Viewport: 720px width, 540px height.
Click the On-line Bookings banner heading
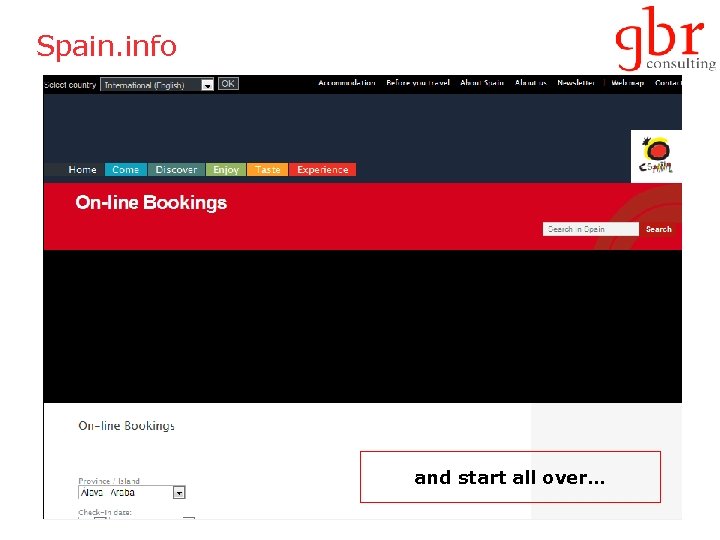151,202
